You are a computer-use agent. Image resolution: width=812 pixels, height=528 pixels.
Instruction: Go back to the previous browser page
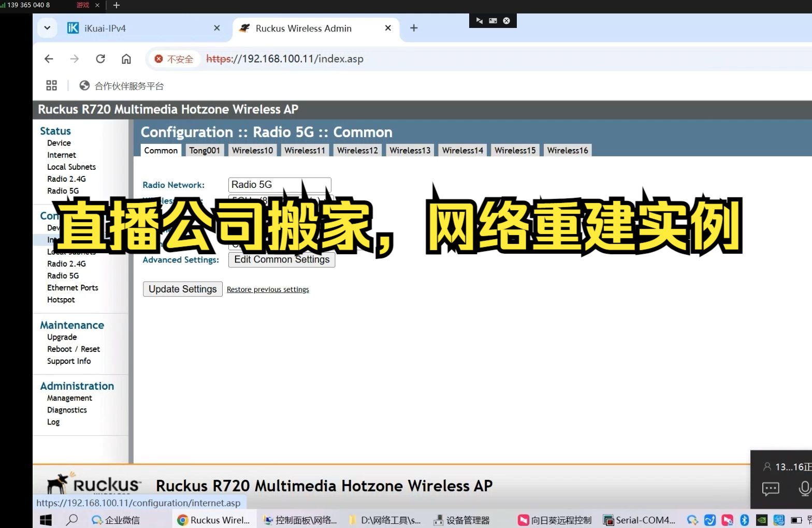click(x=49, y=58)
